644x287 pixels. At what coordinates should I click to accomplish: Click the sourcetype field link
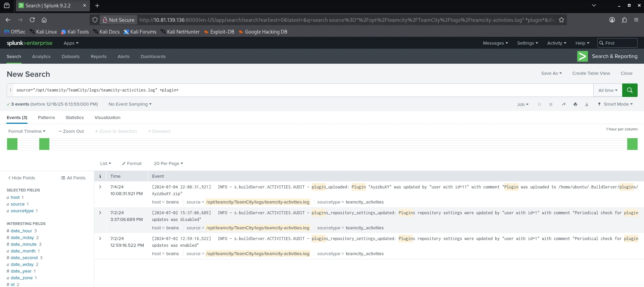pos(22,211)
